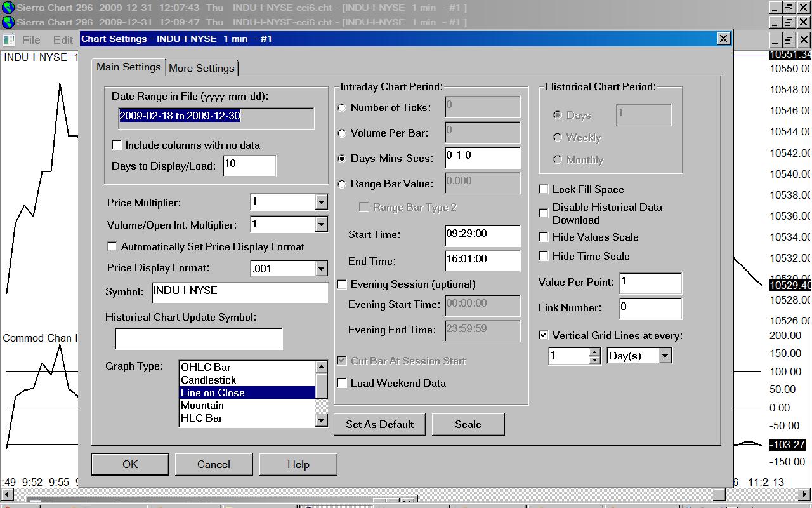Click the Sierra Chart document icon beside File
This screenshot has height=508, width=812.
[8, 39]
